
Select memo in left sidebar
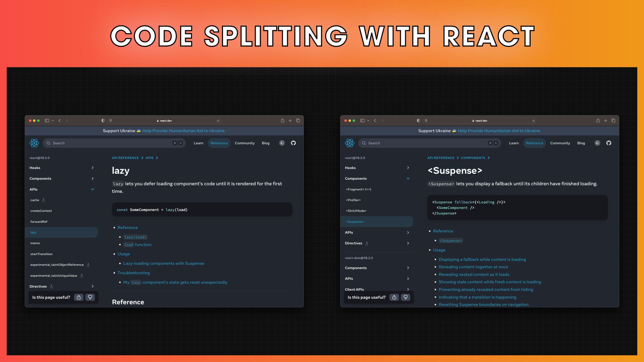tap(35, 243)
